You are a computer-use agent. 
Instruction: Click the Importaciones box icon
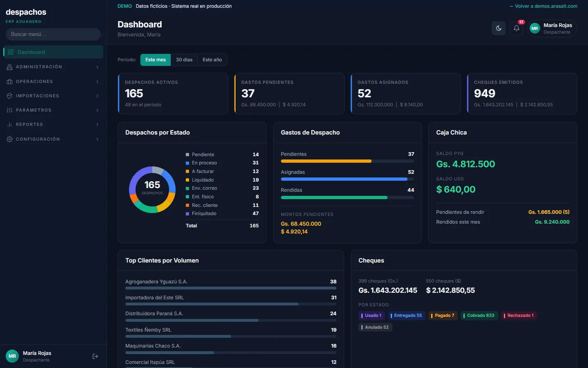point(9,96)
